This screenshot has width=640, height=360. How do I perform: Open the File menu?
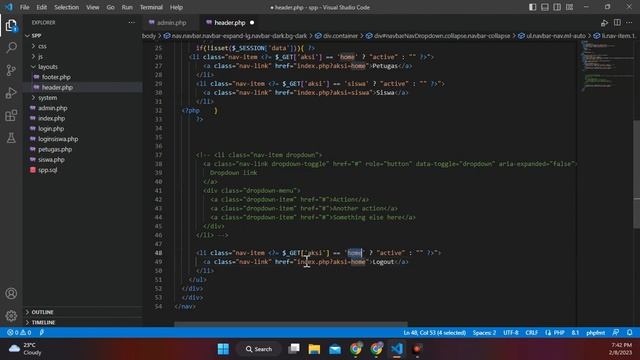[24, 7]
